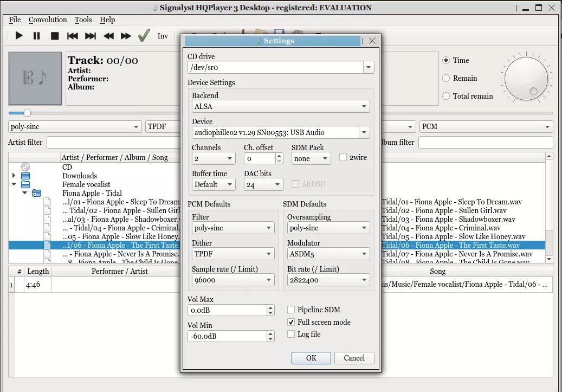Open the Sample rate limit dropdown
This screenshot has width=562, height=392.
pos(233,280)
